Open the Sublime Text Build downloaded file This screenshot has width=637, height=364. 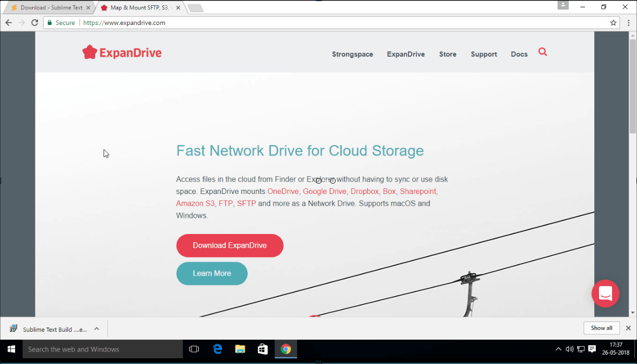(x=49, y=329)
